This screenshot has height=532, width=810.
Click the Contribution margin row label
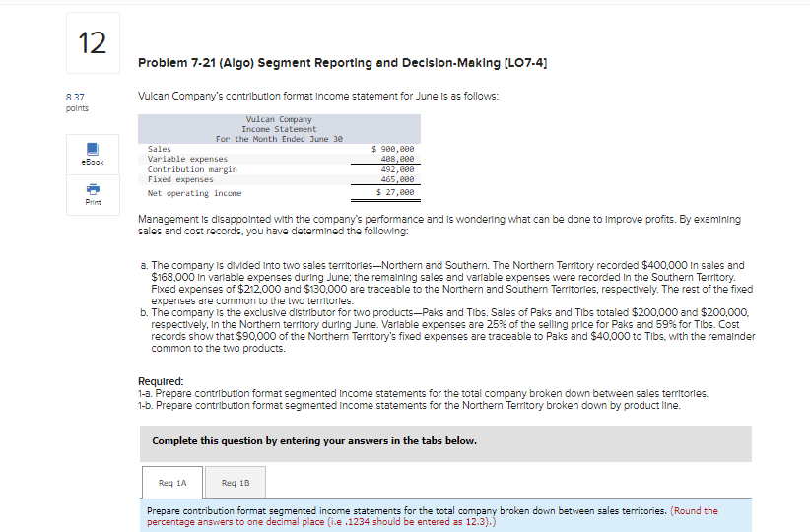coord(192,169)
